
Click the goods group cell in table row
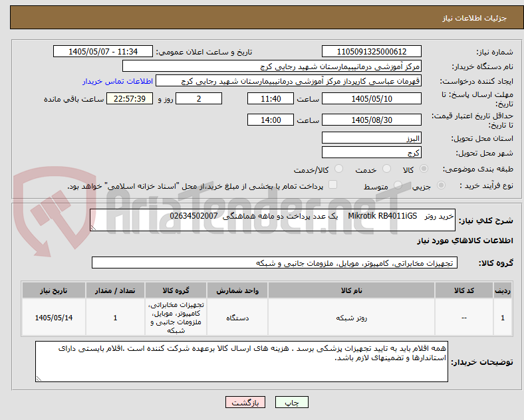click(176, 318)
